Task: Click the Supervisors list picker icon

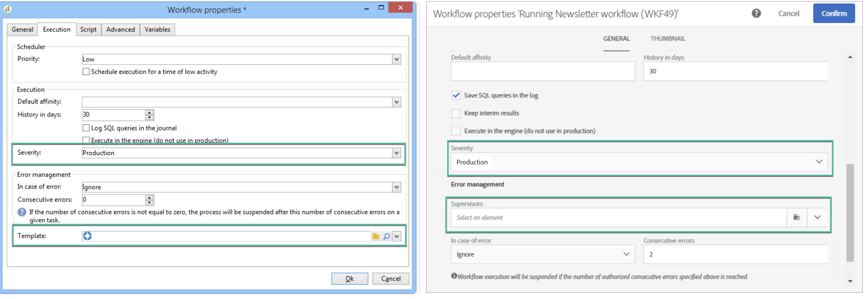Action: (x=797, y=217)
